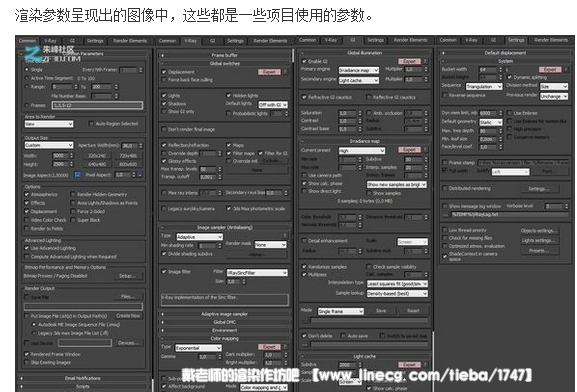577x392 pixels.
Task: Toggle the Hidden lights checkbox
Action: pyautogui.click(x=229, y=95)
